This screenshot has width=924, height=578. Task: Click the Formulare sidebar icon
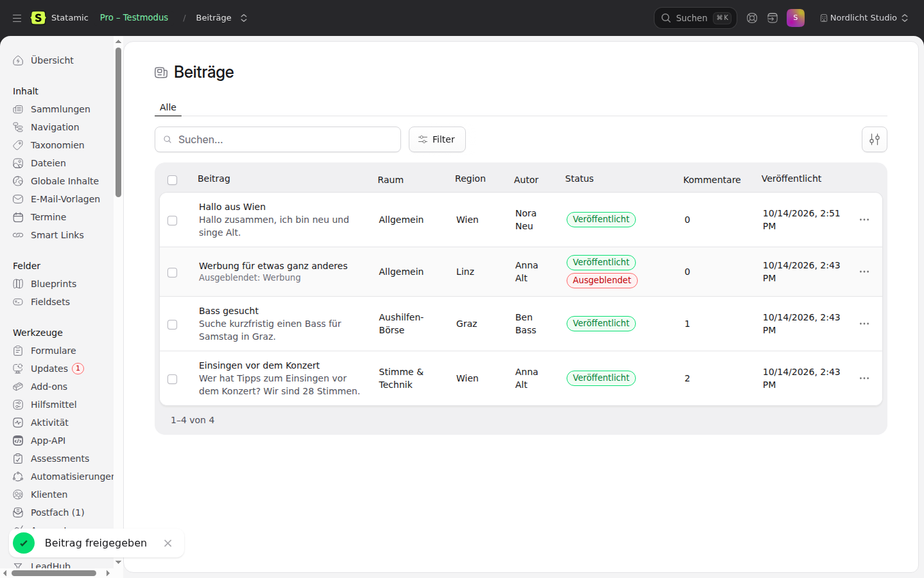click(18, 351)
